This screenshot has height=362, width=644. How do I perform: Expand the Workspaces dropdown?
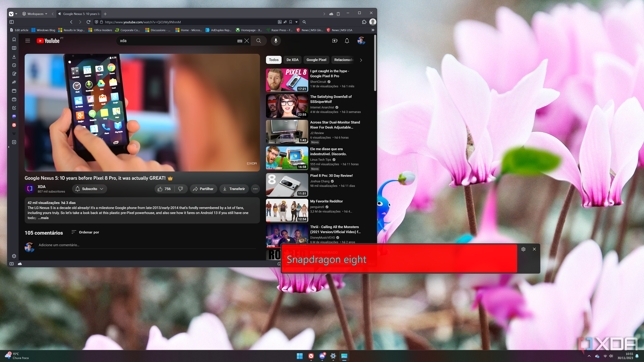pos(35,14)
